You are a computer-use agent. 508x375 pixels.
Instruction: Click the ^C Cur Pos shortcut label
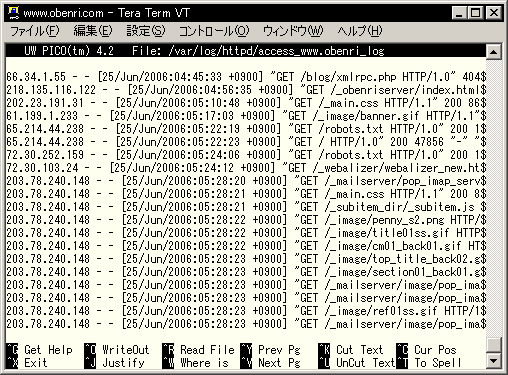click(426, 350)
